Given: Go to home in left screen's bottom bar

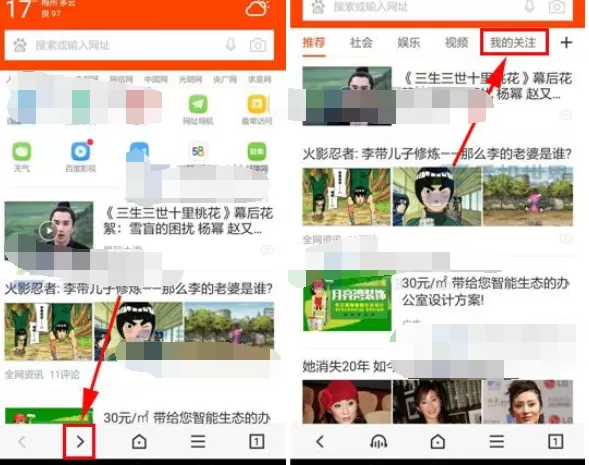Looking at the screenshot, I should [x=139, y=441].
